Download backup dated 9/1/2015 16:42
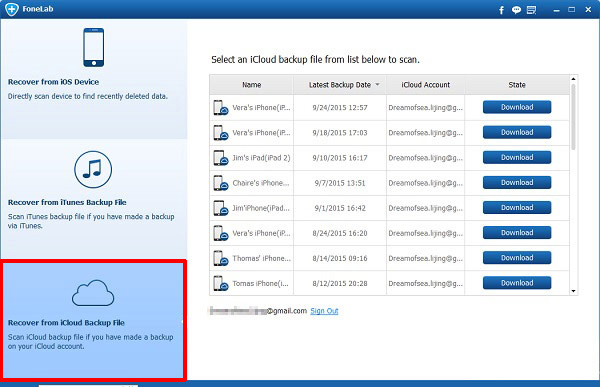600x387 pixels. (517, 207)
